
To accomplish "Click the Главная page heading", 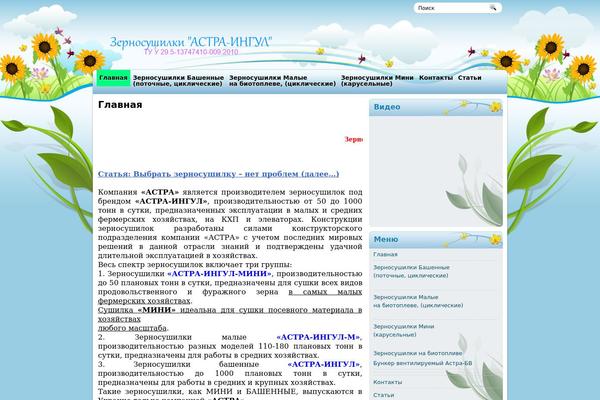I will (x=120, y=104).
